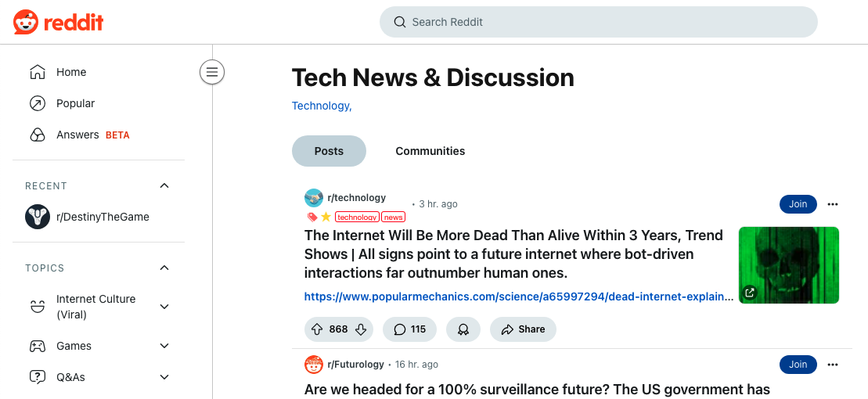Expand the Q&As topic
The image size is (868, 399).
pyautogui.click(x=164, y=377)
